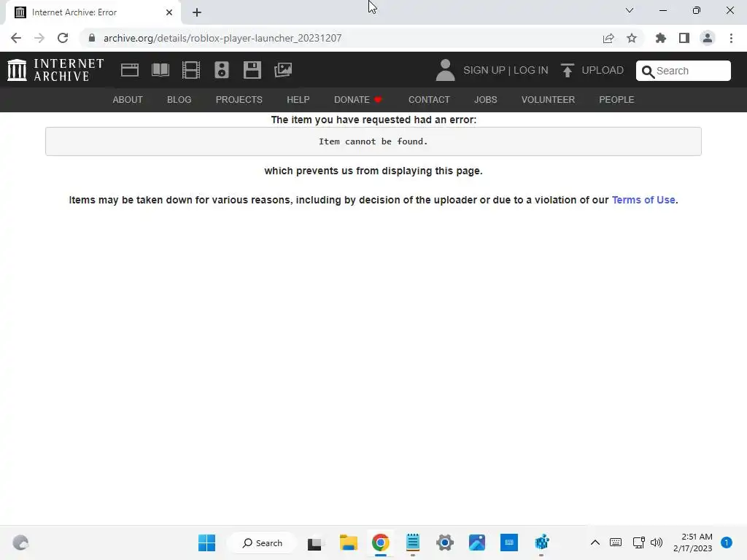This screenshot has height=560, width=747.
Task: Click the Chrome taskbar icon
Action: pyautogui.click(x=380, y=542)
